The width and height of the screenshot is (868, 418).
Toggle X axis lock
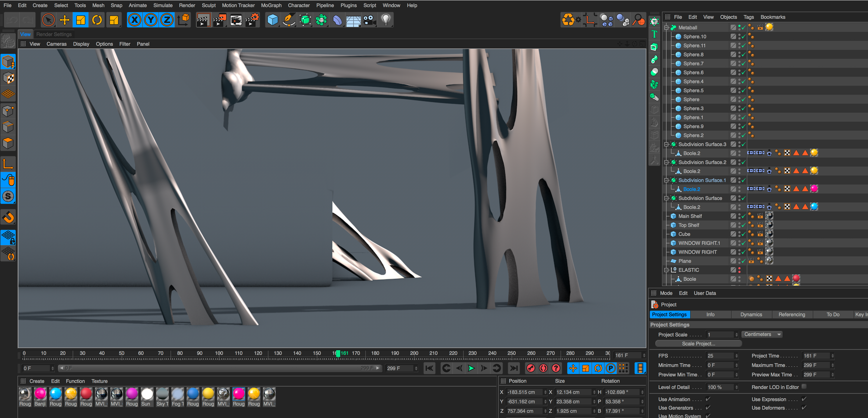(x=134, y=20)
